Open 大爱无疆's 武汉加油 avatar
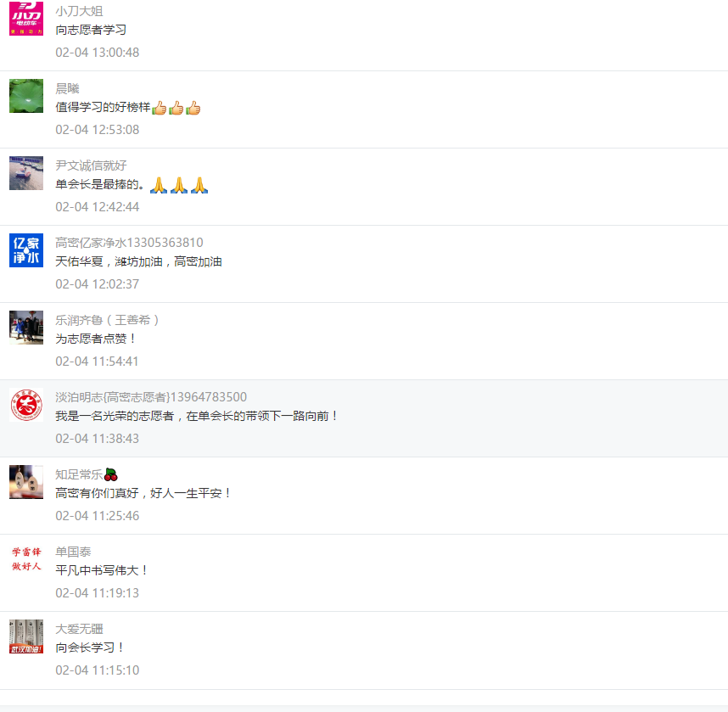The height and width of the screenshot is (712, 728). click(26, 636)
